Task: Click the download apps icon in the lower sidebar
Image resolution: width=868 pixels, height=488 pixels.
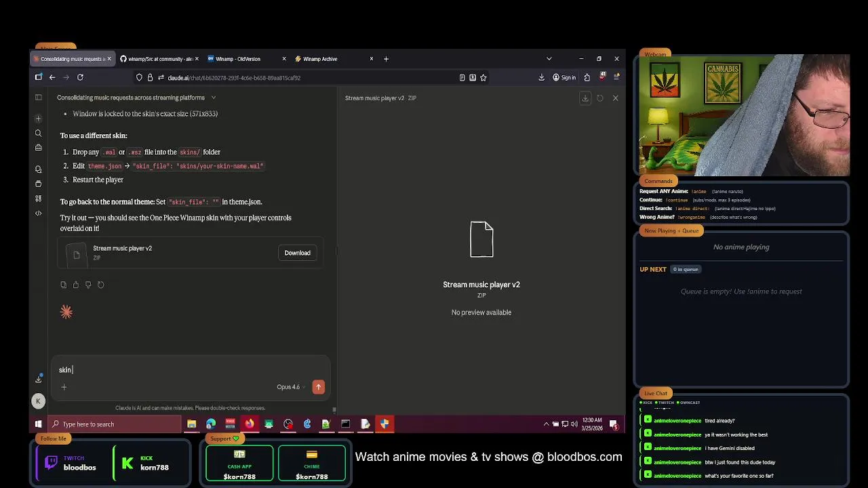Action: [x=38, y=379]
